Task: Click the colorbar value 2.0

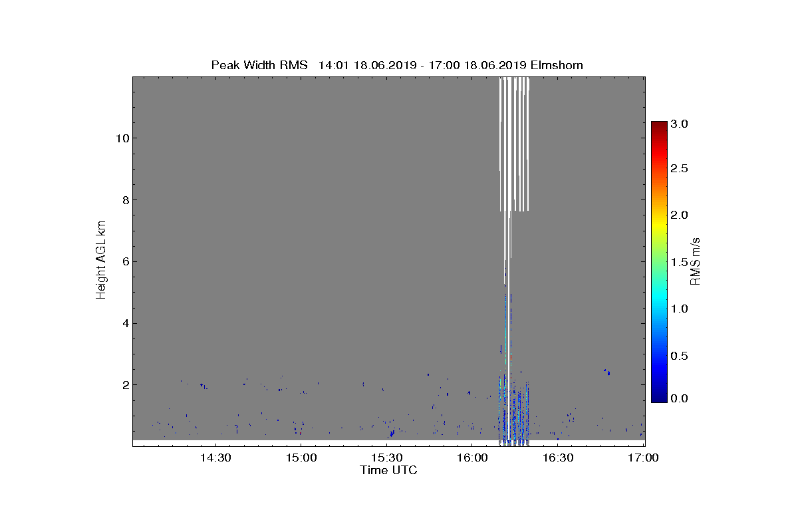Action: [679, 215]
